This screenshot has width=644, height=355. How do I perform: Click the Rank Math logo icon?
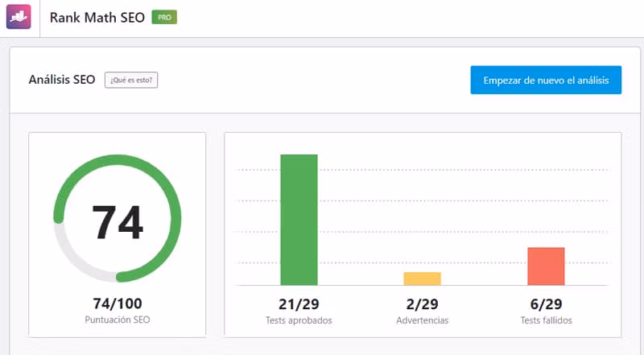(x=19, y=17)
